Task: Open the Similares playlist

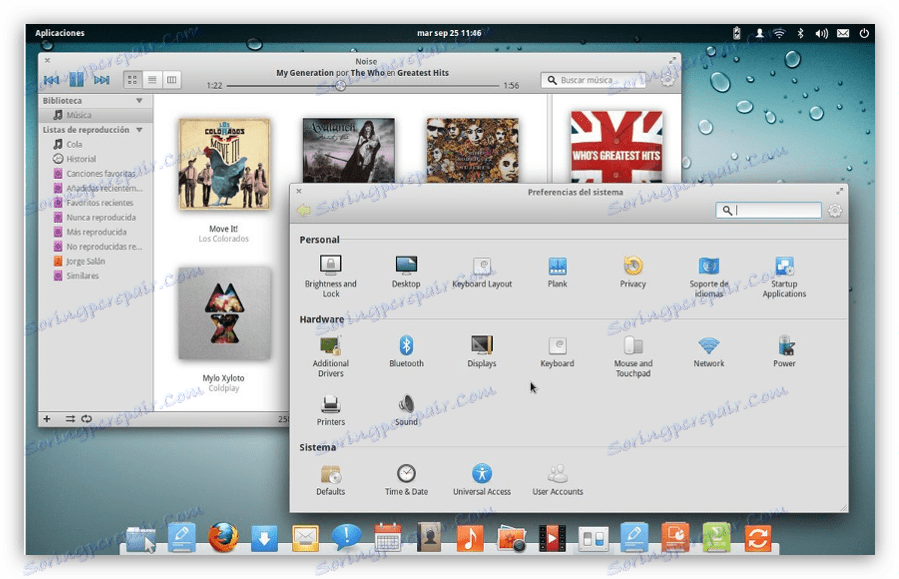Action: coord(95,276)
